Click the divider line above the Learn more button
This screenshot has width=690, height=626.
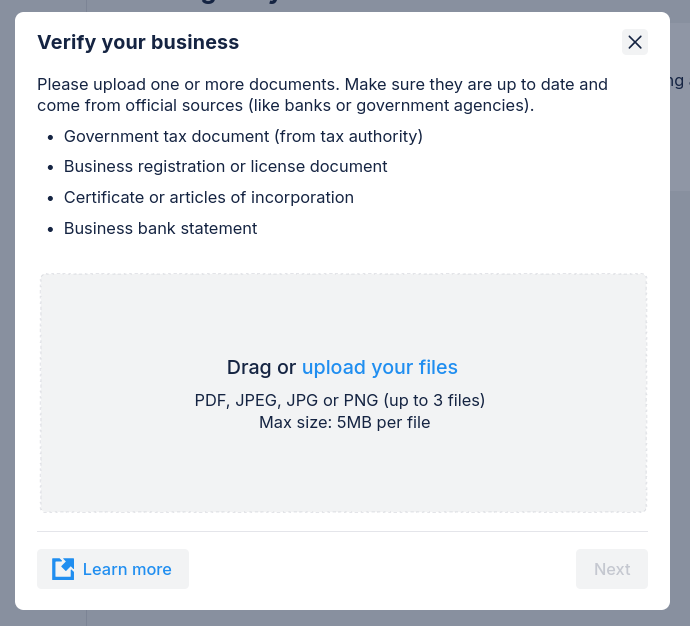point(342,531)
